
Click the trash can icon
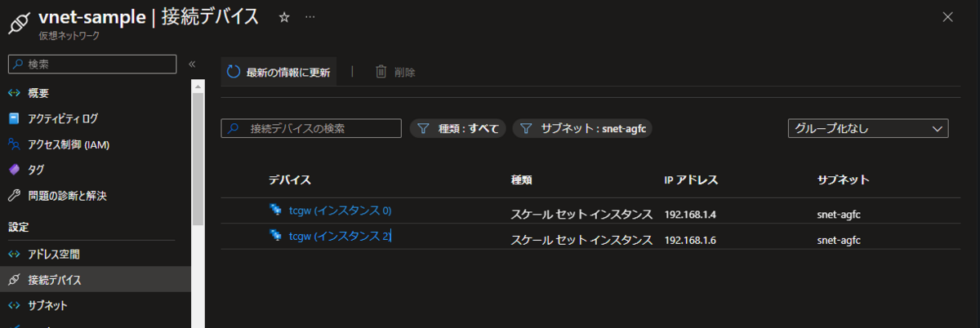click(381, 72)
